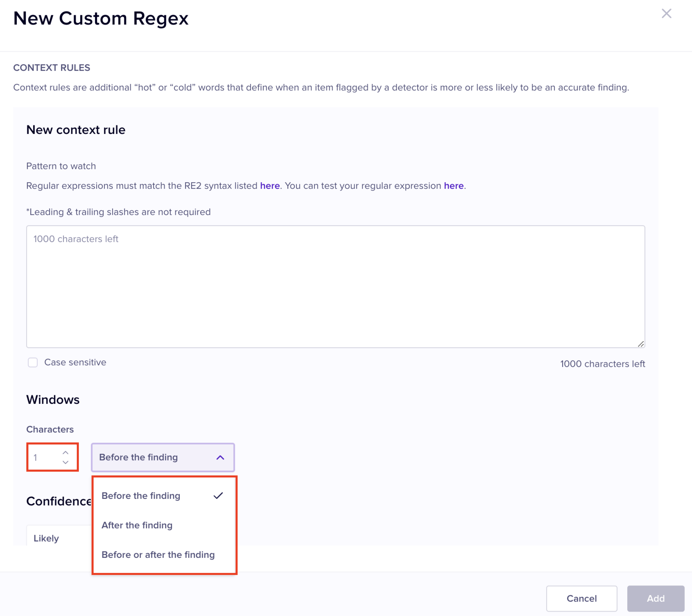Enable the Case sensitive checkbox
Image resolution: width=692 pixels, height=616 pixels.
[33, 362]
